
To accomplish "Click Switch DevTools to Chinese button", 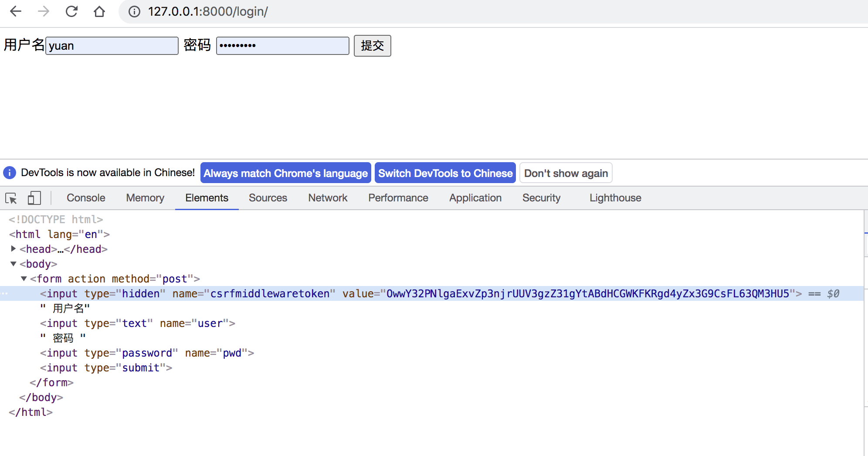I will 445,173.
